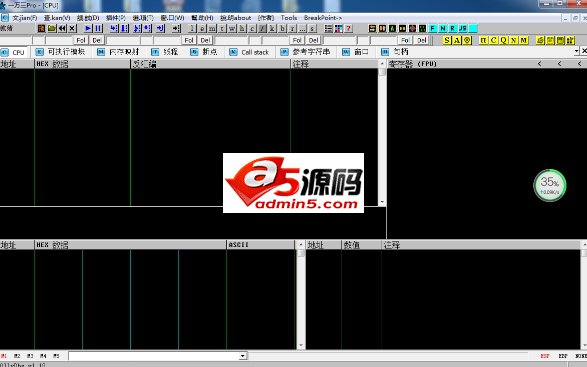Switch to the 断点 breakpoints tab
587x367 pixels.
tap(204, 52)
